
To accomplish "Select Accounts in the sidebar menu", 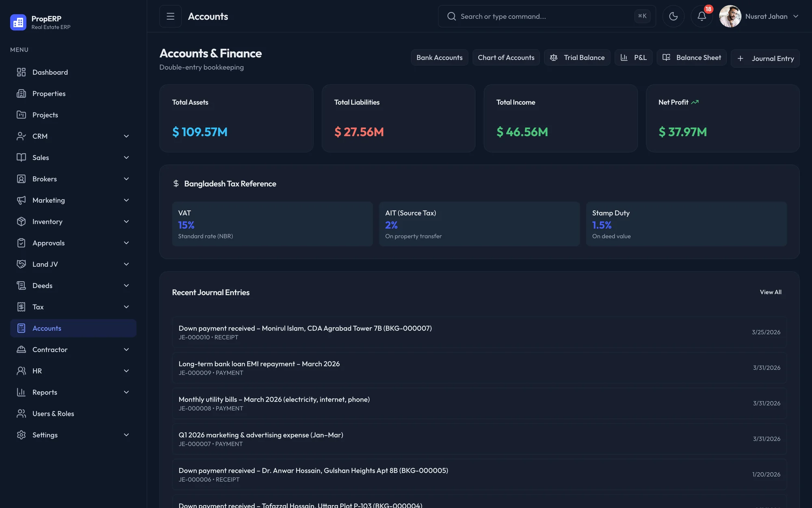I will [x=73, y=328].
